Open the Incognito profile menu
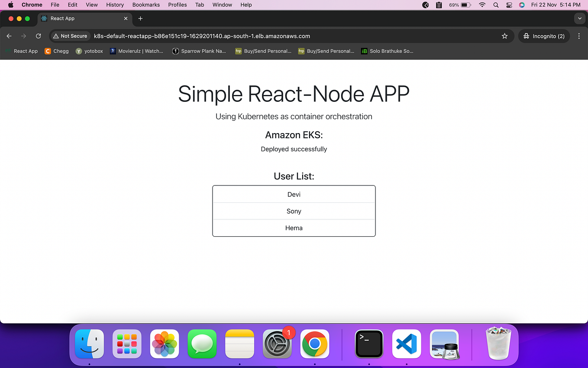Image resolution: width=588 pixels, height=368 pixels. (544, 36)
